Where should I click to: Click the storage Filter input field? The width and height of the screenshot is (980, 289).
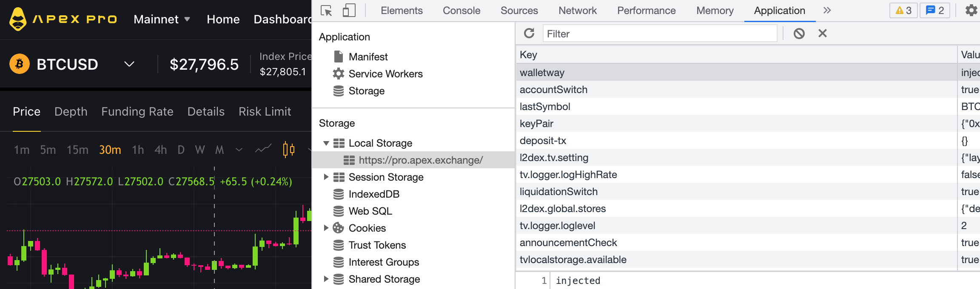(659, 34)
